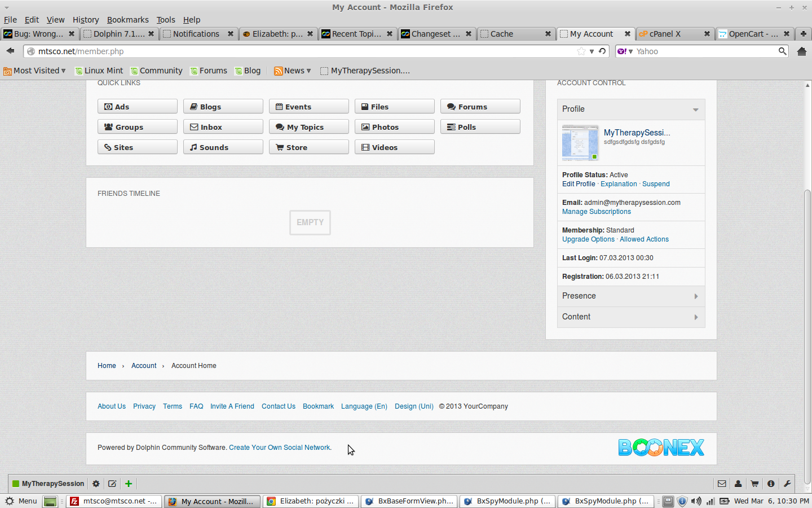Open the envelope mail icon in bottom toolbar
Screen dimensions: 812x508
click(x=722, y=484)
